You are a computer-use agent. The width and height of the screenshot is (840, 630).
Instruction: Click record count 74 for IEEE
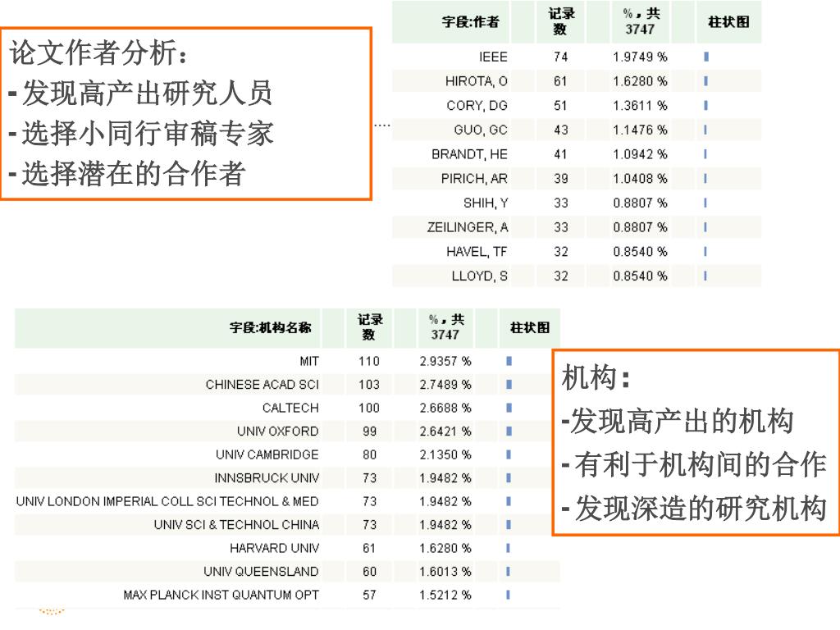[561, 57]
